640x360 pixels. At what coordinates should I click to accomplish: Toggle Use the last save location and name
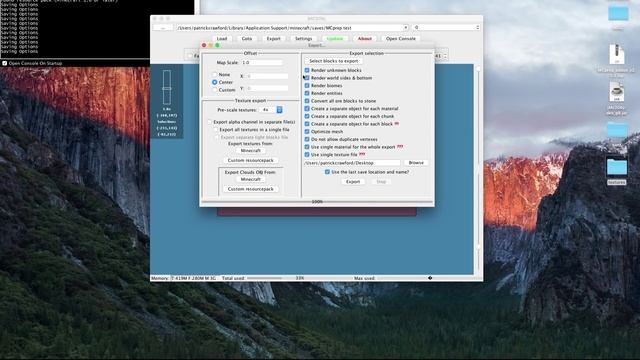327,172
